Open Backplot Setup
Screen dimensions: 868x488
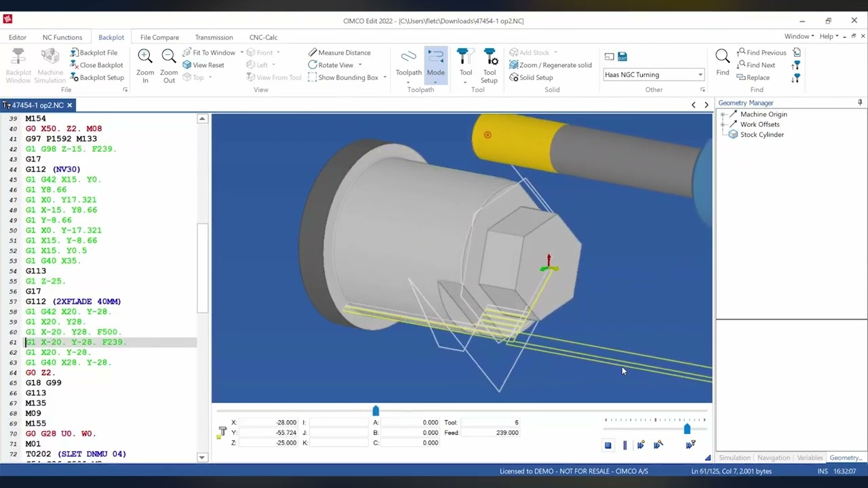[x=96, y=77]
